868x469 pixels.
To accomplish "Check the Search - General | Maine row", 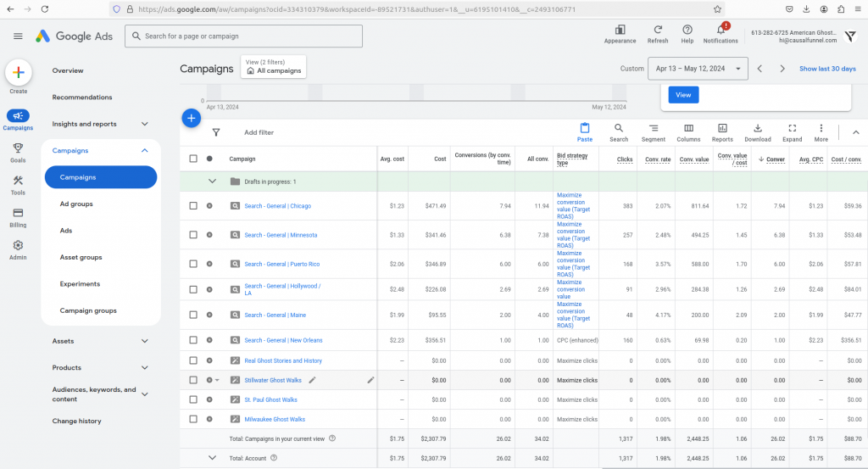I will [x=193, y=315].
